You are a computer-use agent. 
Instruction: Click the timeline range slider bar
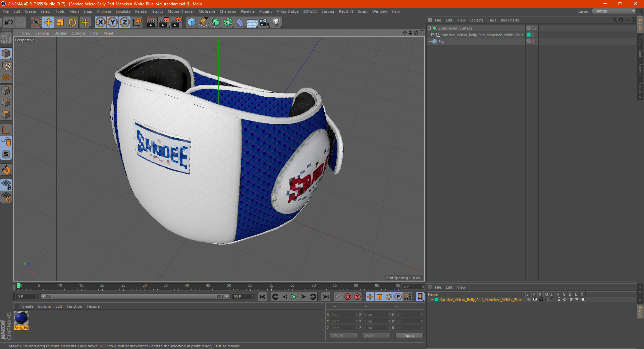[135, 296]
